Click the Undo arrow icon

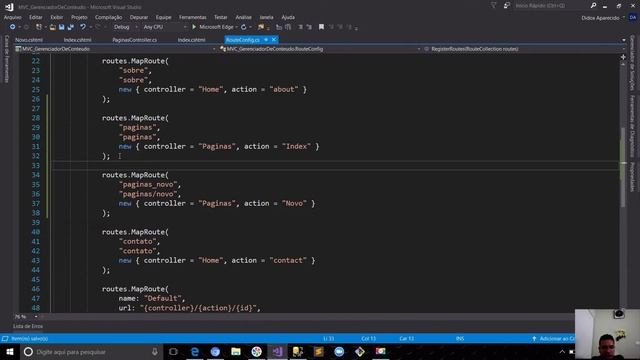click(x=83, y=27)
